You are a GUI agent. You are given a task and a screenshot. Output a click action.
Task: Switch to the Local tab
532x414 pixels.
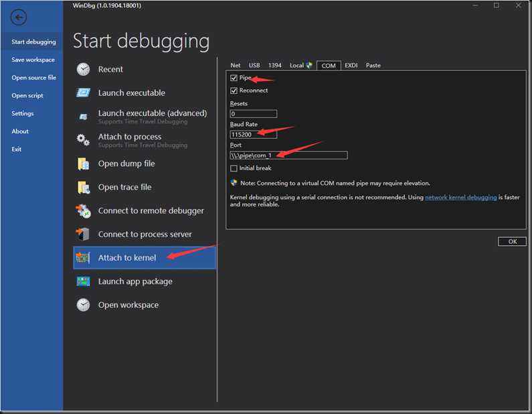[x=296, y=65]
